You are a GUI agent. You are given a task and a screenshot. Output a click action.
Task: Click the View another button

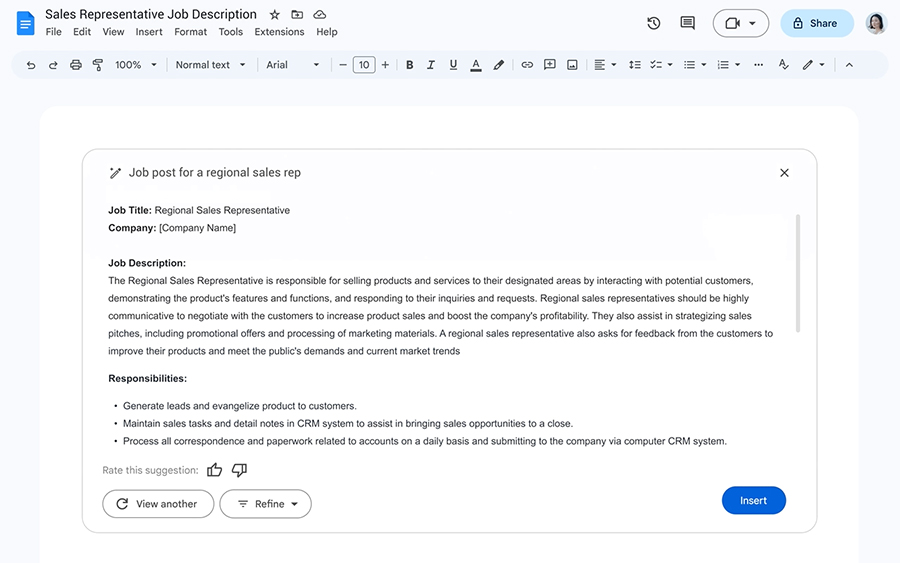(158, 504)
